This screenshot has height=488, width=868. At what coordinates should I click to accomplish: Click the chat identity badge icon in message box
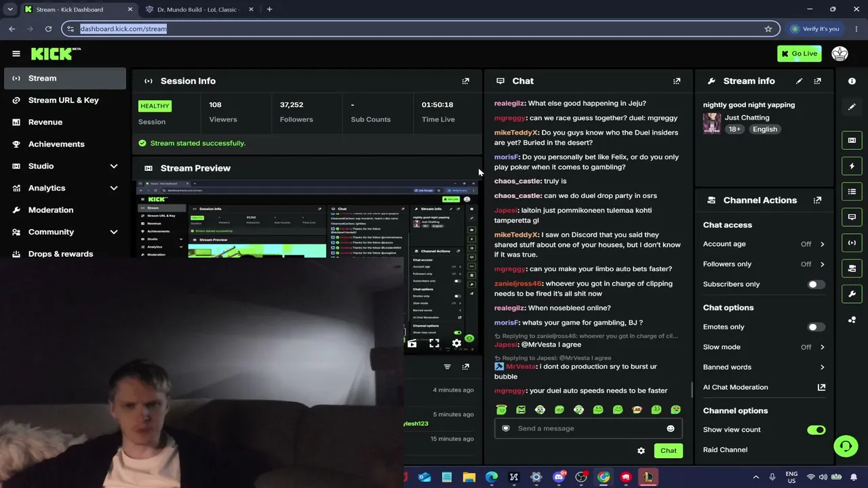(506, 428)
